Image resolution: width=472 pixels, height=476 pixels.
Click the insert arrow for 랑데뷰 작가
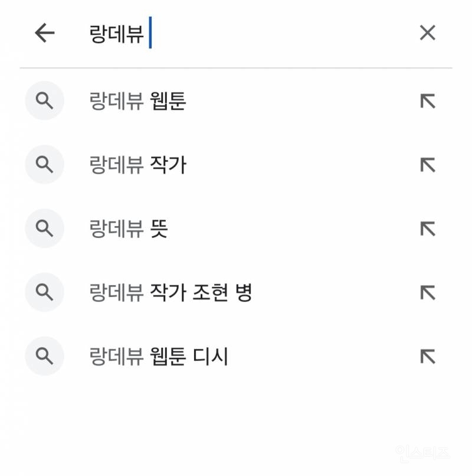(x=427, y=165)
